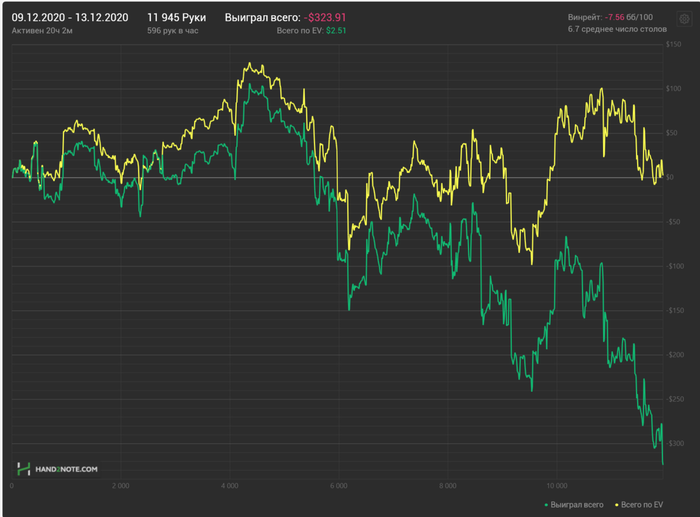
Task: Click the 'Винрейт:' label
Action: pyautogui.click(x=585, y=17)
